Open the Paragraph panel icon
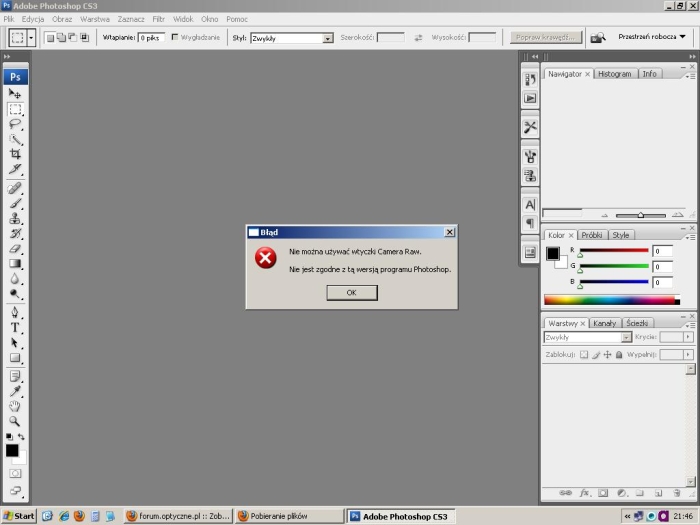Screen dimensions: 700x525 coord(530,223)
